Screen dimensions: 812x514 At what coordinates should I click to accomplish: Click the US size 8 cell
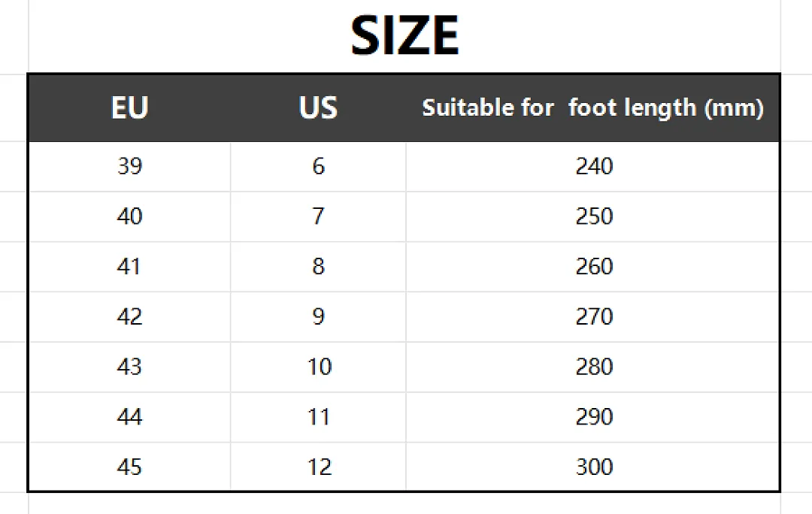click(x=319, y=267)
